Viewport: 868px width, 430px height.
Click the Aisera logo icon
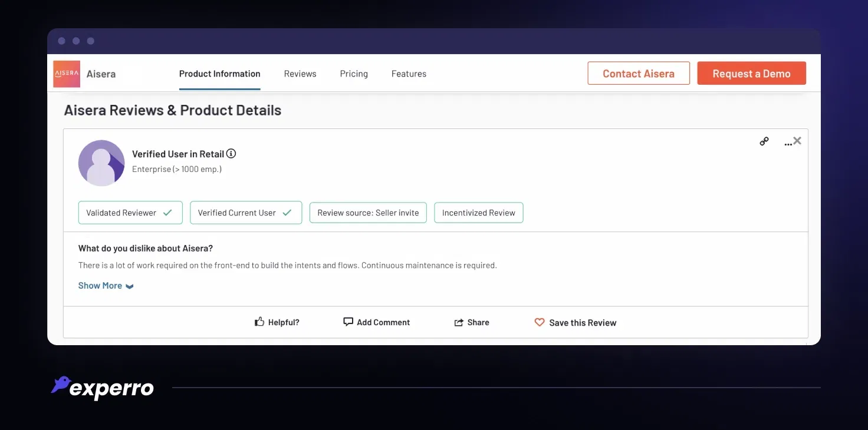(67, 74)
